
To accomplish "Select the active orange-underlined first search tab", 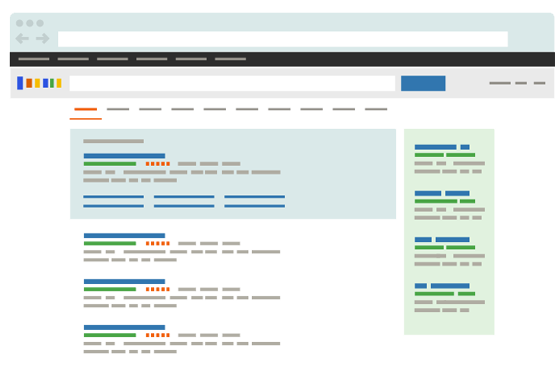I will click(x=86, y=109).
